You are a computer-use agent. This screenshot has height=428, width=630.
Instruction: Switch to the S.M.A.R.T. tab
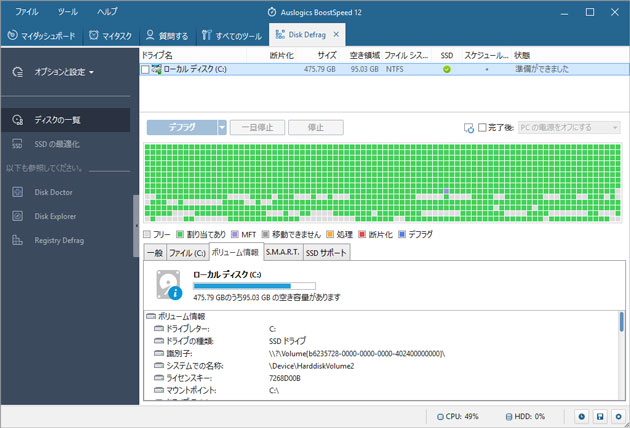282,253
